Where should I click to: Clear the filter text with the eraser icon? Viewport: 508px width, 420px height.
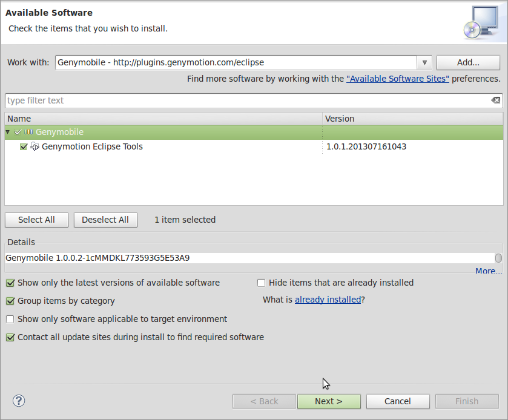(x=496, y=100)
